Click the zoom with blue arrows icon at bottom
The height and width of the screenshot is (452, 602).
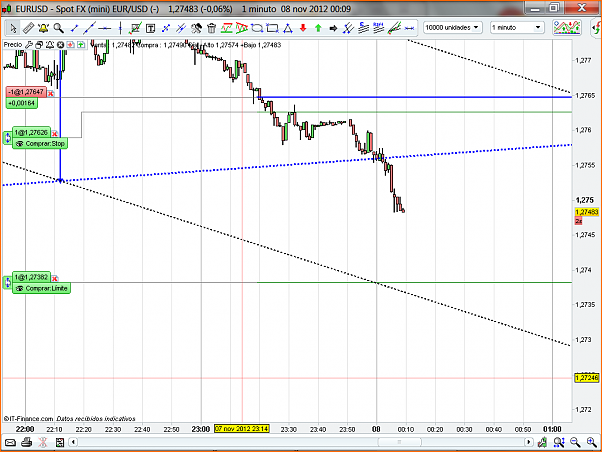[x=559, y=442]
